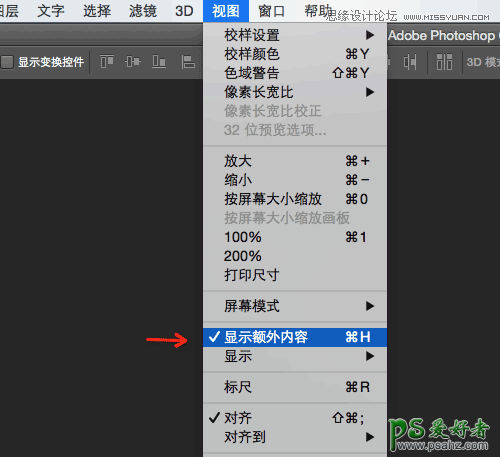Screen dimensions: 500x457
Task: Enable the 显示变换控件 checkbox
Action: (7, 62)
